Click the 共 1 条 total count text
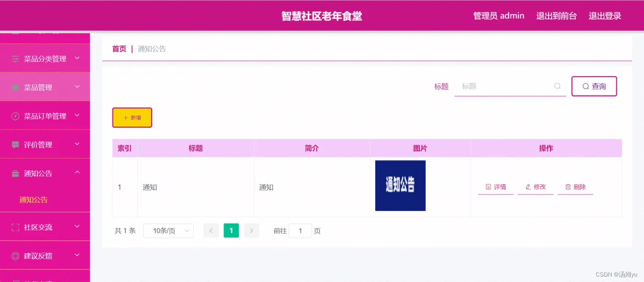Image resolution: width=644 pixels, height=282 pixels. point(125,231)
